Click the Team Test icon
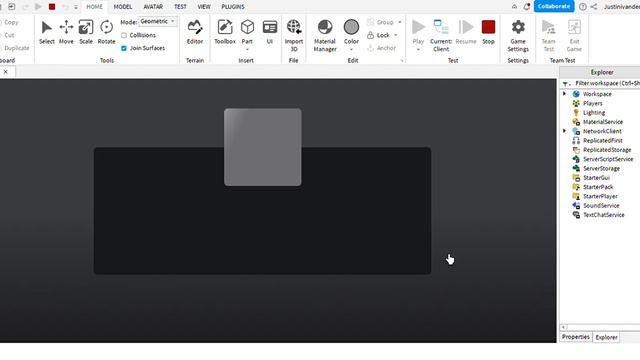640x360 pixels. 548,27
